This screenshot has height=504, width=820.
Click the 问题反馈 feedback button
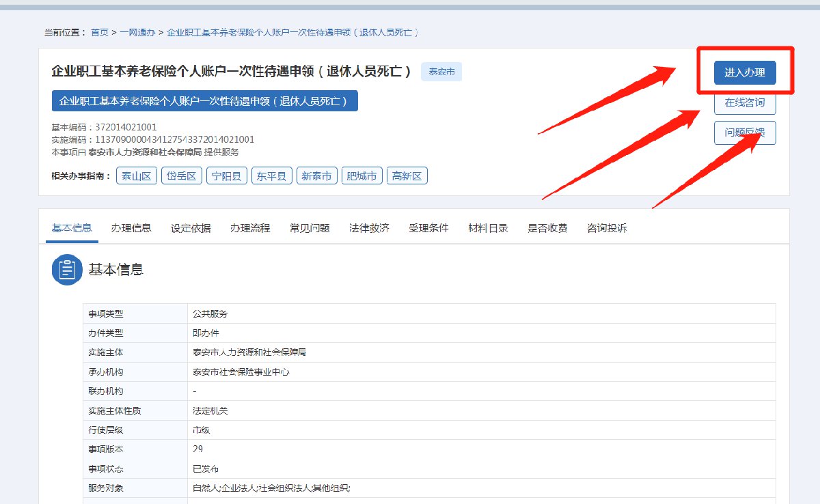(x=745, y=133)
